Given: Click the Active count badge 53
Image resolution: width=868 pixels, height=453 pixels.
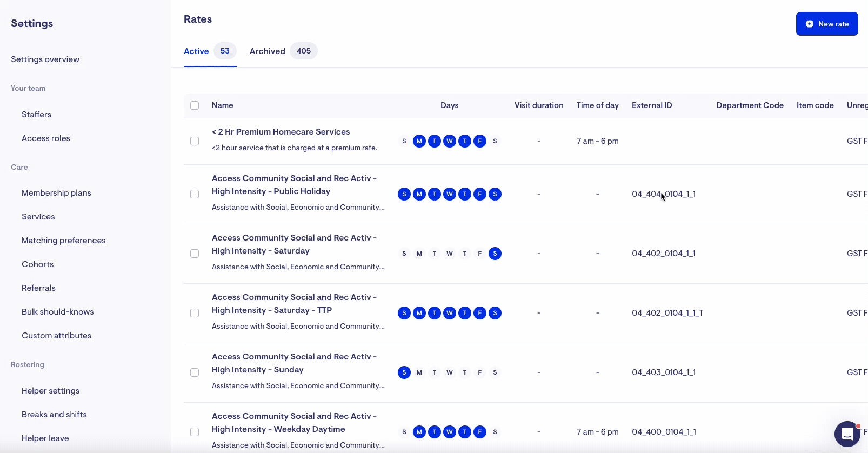Looking at the screenshot, I should tap(225, 51).
